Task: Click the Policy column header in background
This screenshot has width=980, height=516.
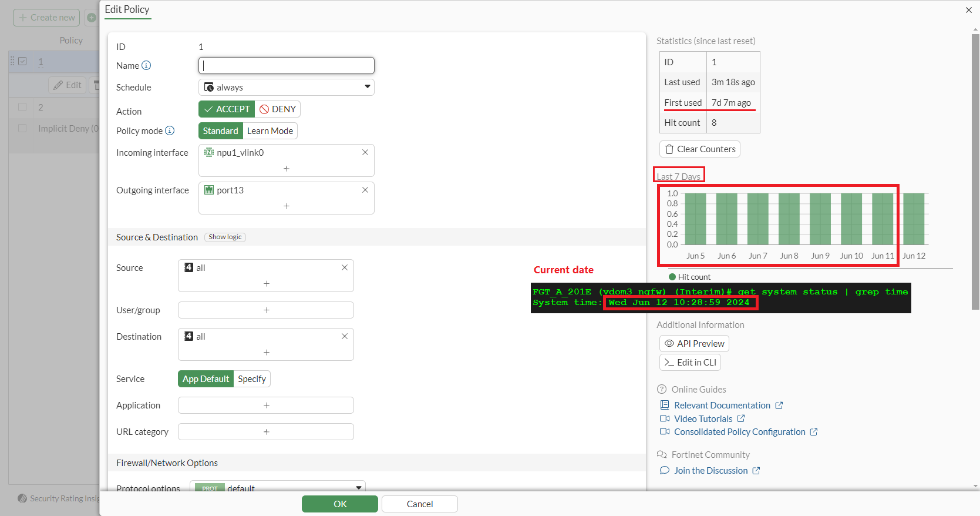Action: [x=71, y=41]
